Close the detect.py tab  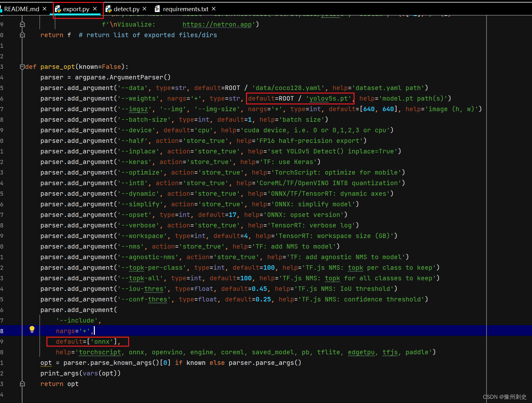point(144,9)
